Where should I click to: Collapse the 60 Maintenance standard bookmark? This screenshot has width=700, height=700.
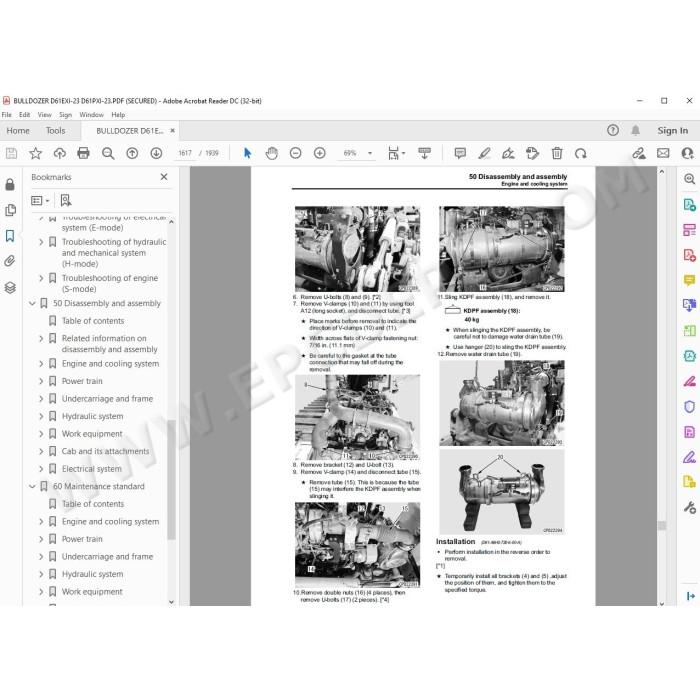(32, 487)
